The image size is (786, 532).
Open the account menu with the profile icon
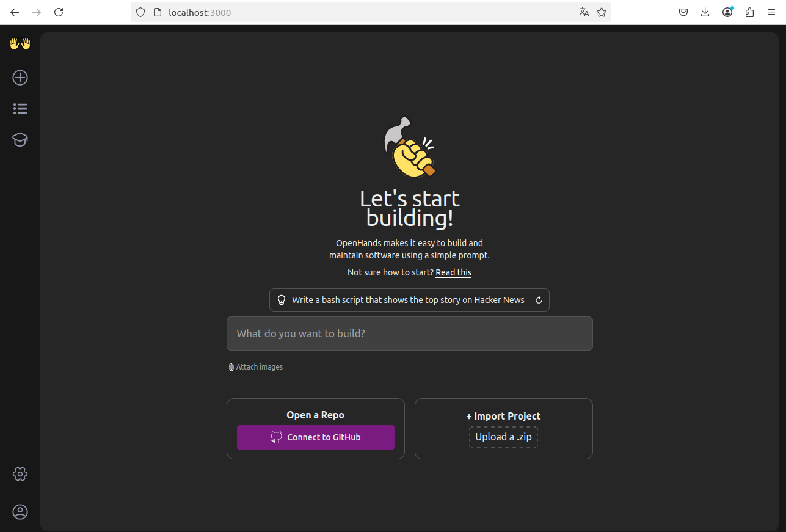[x=20, y=512]
